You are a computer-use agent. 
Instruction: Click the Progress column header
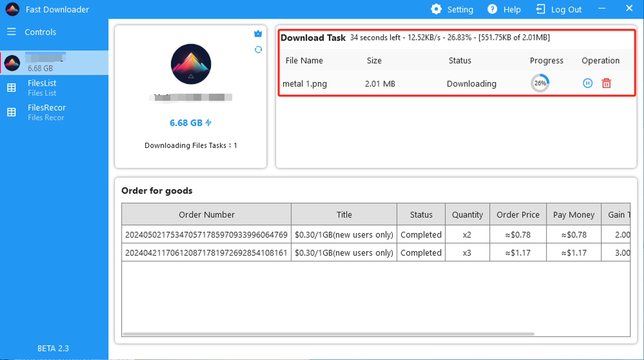tap(546, 60)
